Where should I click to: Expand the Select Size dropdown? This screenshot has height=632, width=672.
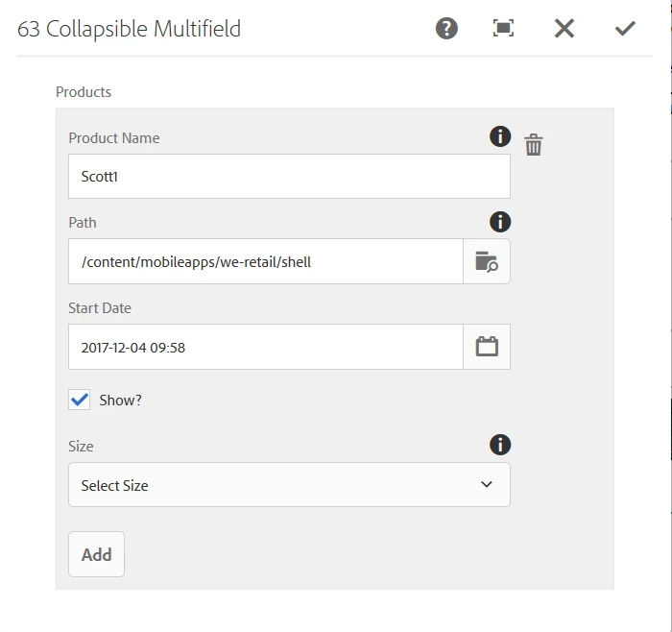[289, 485]
